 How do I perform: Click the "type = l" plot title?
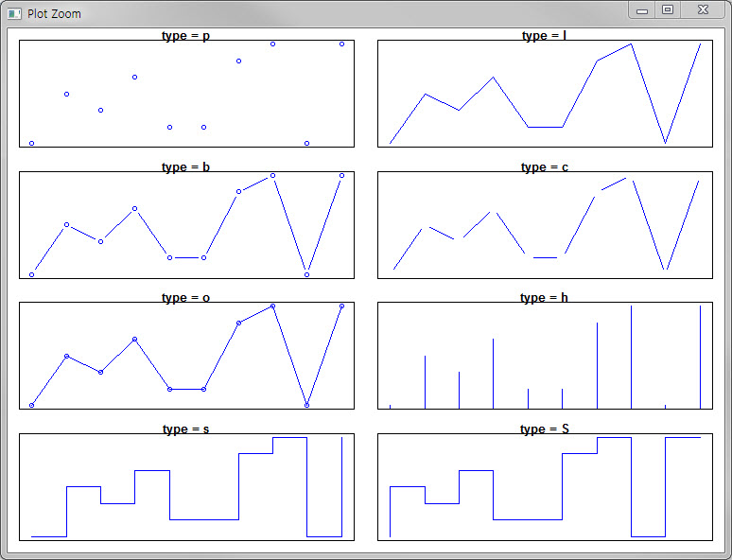tap(545, 36)
